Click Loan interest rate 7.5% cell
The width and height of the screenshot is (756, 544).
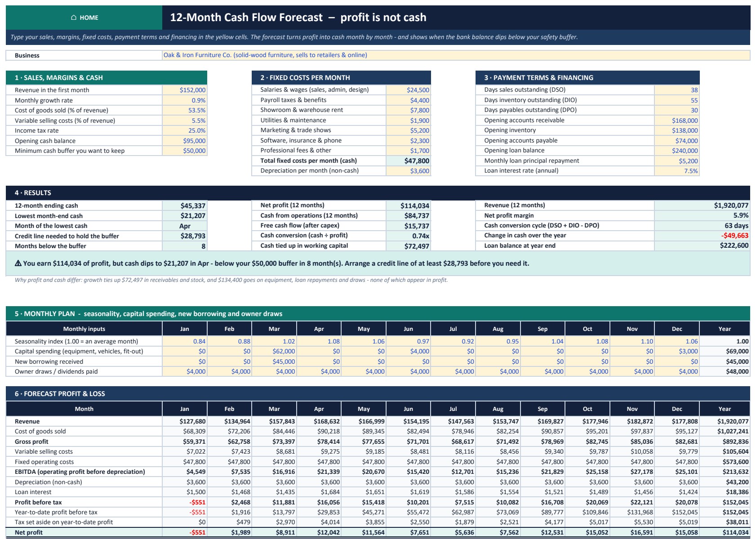[x=677, y=171]
